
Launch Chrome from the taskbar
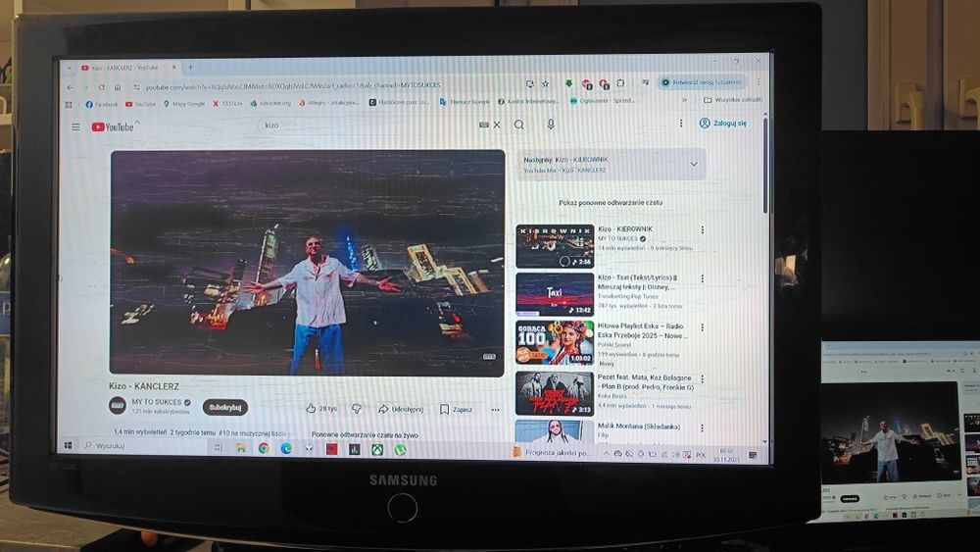click(264, 448)
